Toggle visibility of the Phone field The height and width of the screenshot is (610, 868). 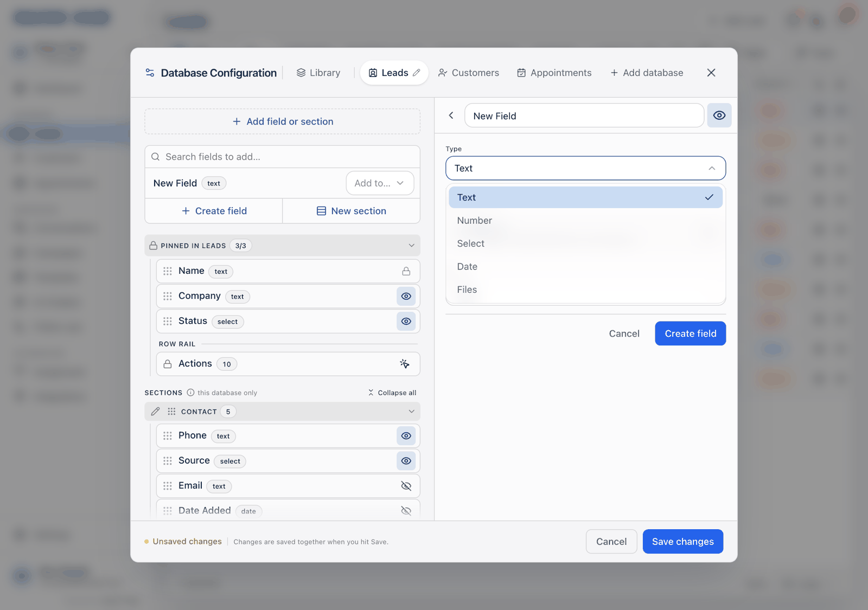click(406, 436)
